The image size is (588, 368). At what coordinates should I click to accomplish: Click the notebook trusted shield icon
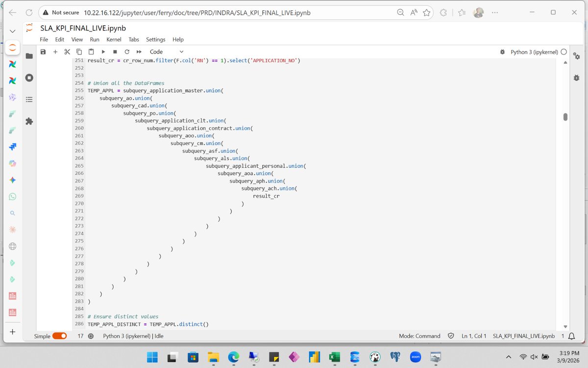451,336
